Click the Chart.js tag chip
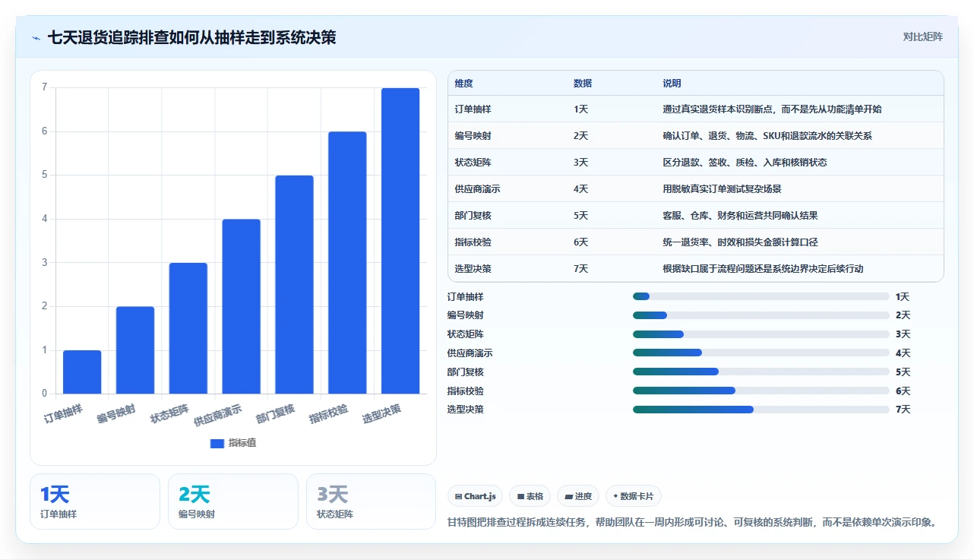This screenshot has width=974, height=560. click(x=475, y=496)
